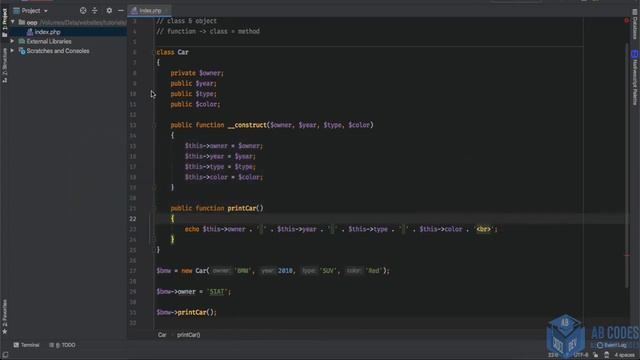This screenshot has width=640, height=360.
Task: Click the Scratches and Consoles icon
Action: [x=22, y=51]
